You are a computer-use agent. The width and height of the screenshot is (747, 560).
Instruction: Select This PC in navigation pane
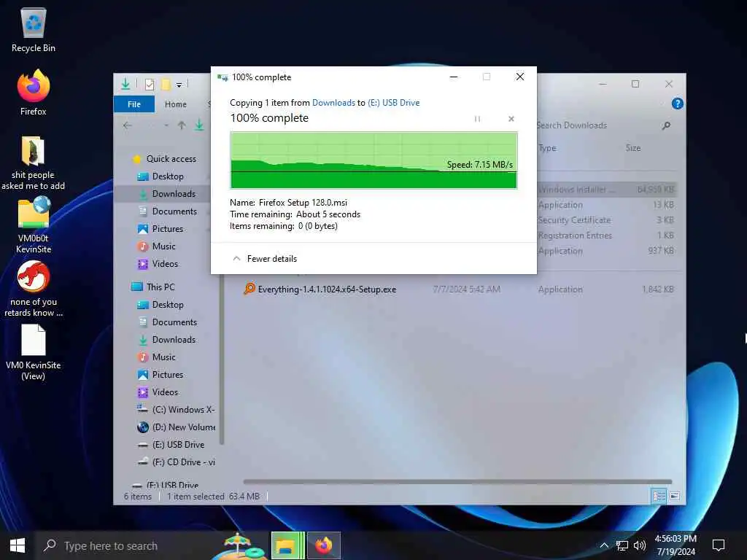(153, 287)
